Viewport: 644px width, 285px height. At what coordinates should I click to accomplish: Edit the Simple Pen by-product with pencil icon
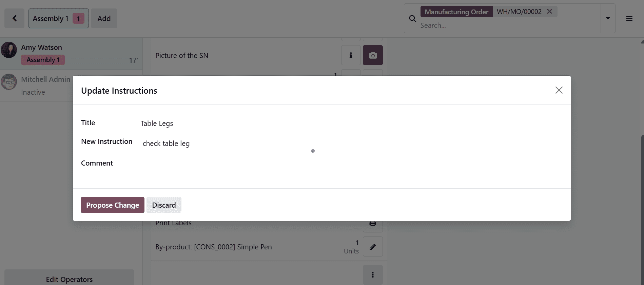[x=373, y=247]
